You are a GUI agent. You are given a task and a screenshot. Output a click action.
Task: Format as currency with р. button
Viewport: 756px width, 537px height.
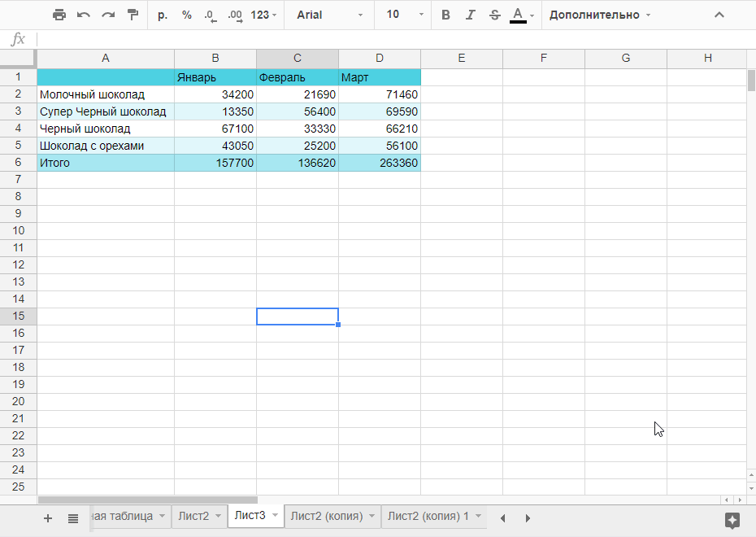pyautogui.click(x=163, y=15)
